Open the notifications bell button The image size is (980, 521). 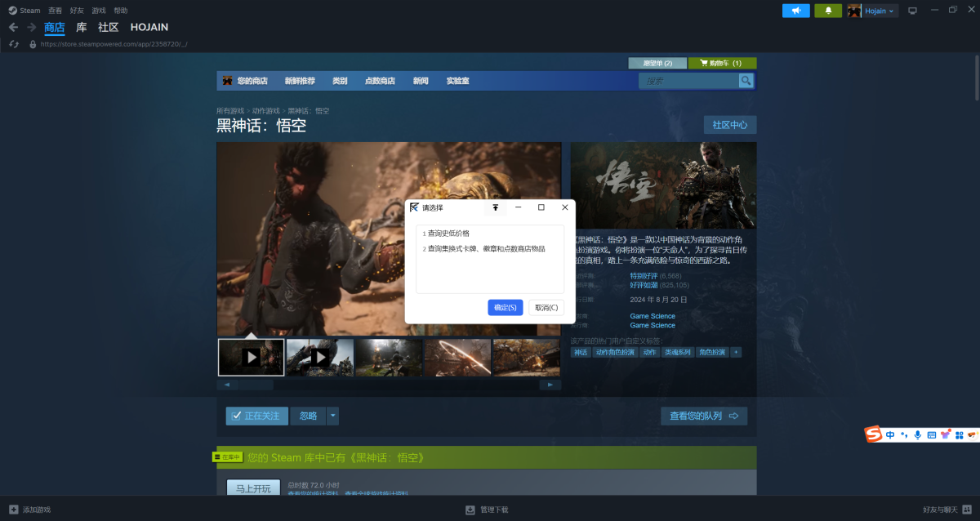pos(828,11)
